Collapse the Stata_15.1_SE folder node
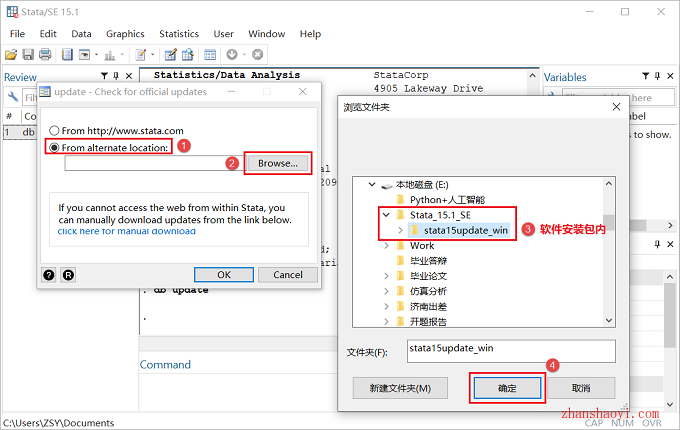 386,215
